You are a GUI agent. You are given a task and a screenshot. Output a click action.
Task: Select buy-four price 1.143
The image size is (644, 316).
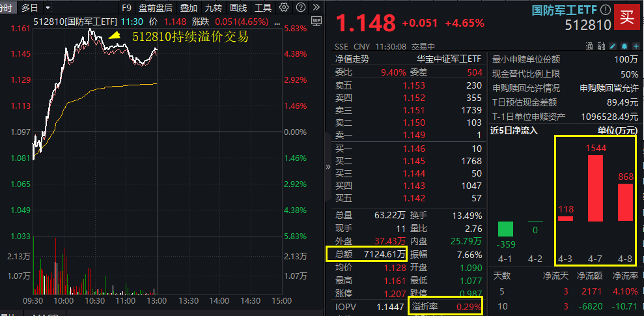tap(413, 186)
